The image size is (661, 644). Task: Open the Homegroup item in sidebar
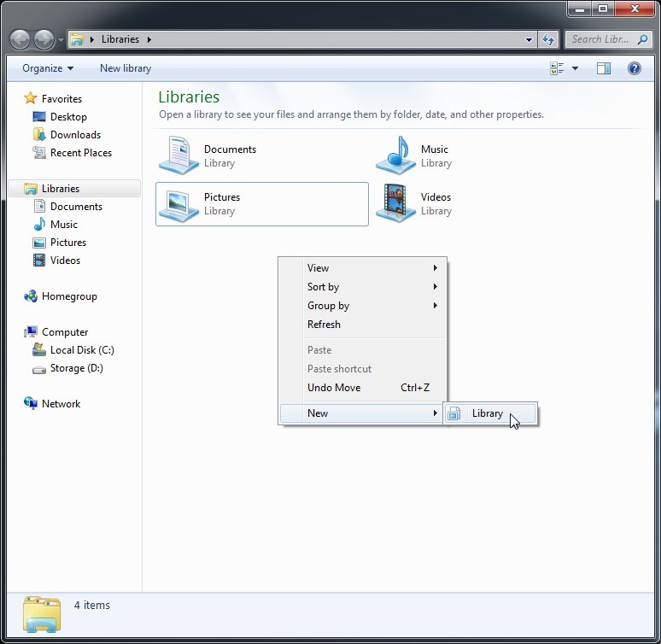(69, 296)
